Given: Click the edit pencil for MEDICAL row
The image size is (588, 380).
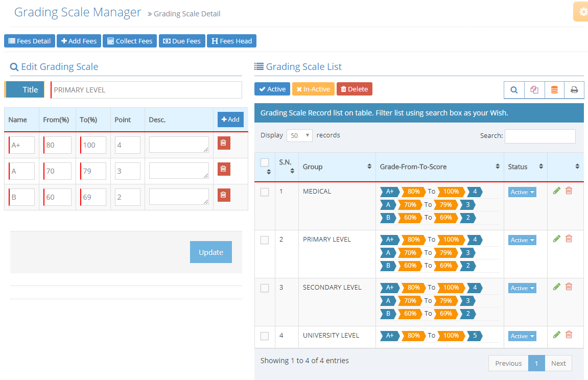Looking at the screenshot, I should (x=557, y=191).
